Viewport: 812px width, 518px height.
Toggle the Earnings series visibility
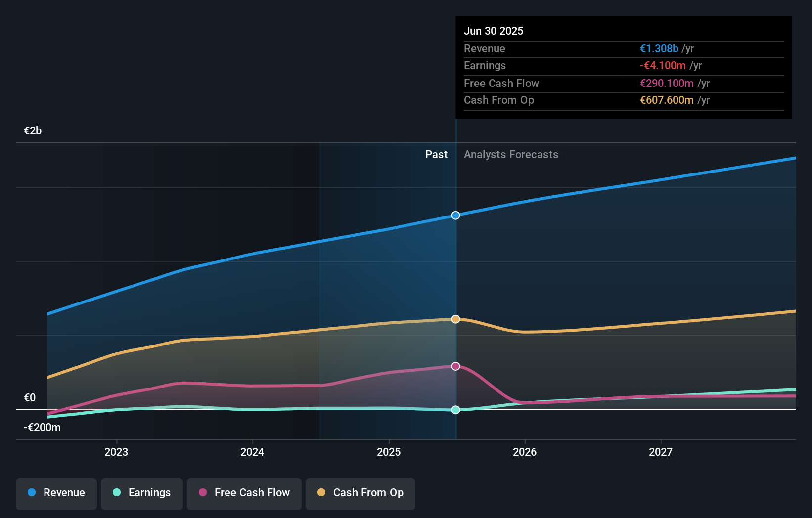click(142, 493)
